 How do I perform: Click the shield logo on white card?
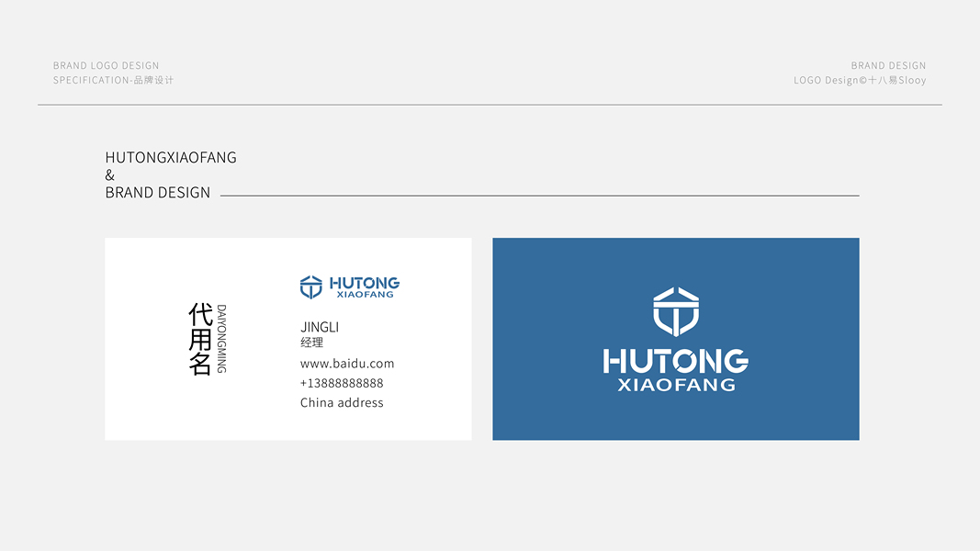310,287
